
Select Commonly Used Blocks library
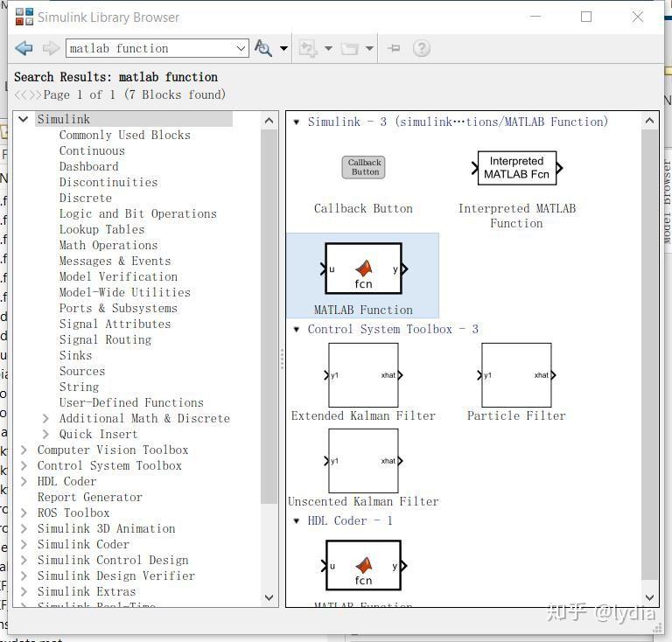tap(125, 135)
